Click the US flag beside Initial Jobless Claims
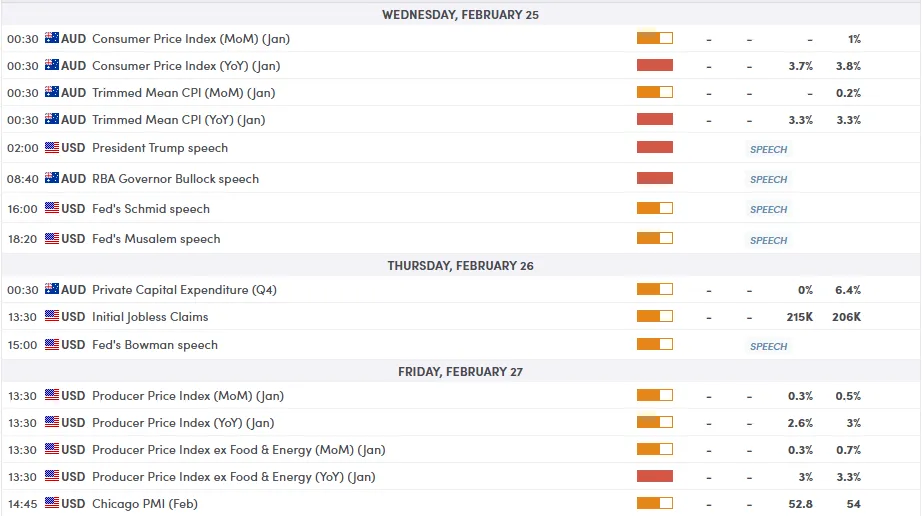 tap(52, 317)
